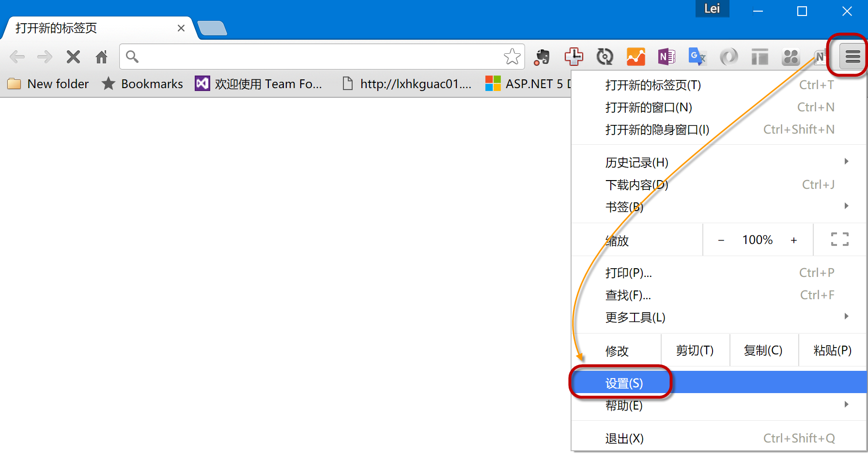Click the browser back arrow
Viewport: 868px width, 457px height.
pos(17,57)
